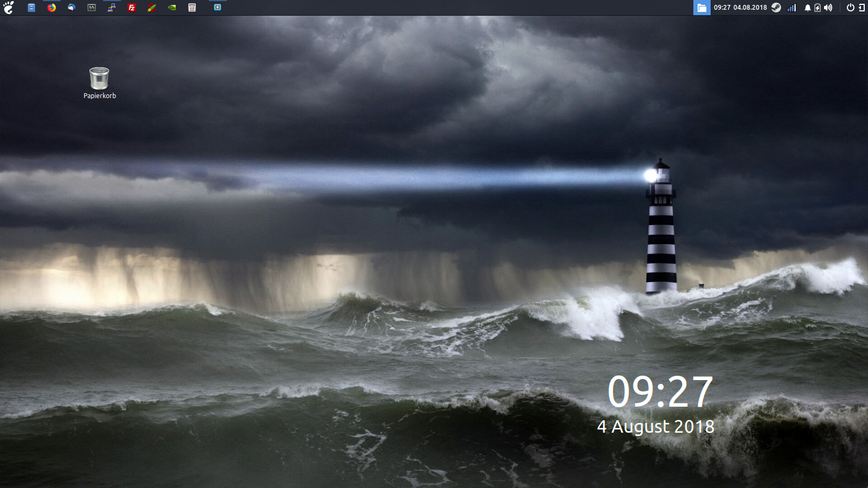Open NVIDIA settings
The image size is (868, 488).
pyautogui.click(x=172, y=8)
